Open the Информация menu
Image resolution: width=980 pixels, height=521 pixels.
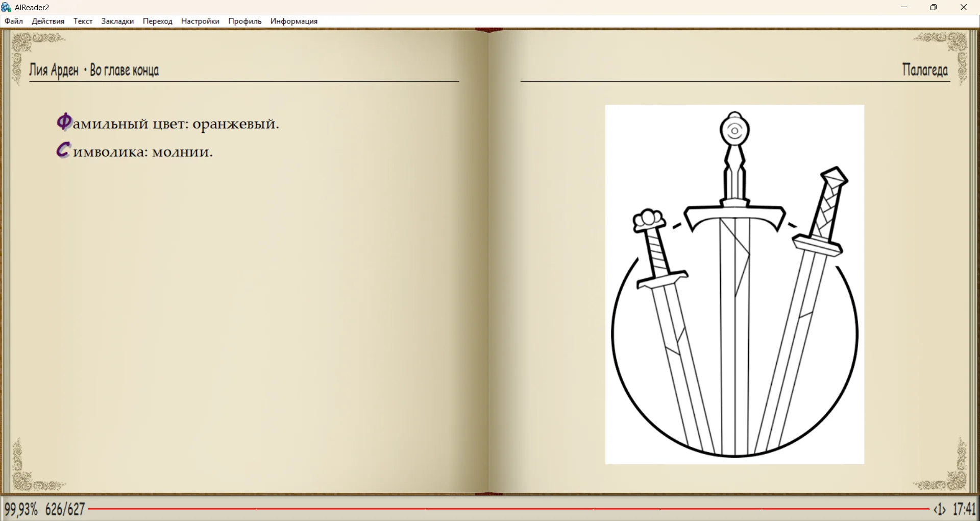coord(294,21)
